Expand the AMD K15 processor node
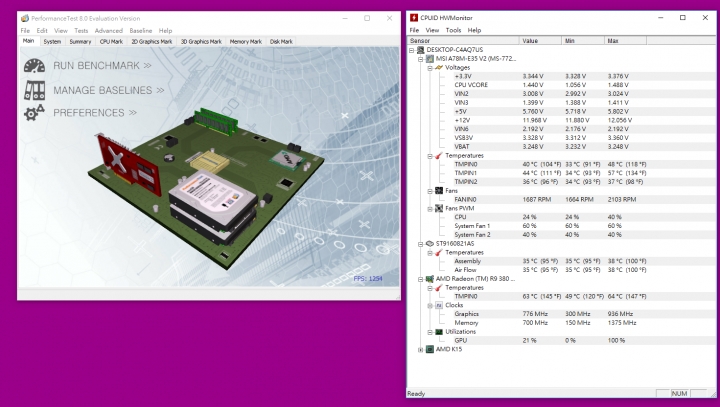 click(421, 350)
